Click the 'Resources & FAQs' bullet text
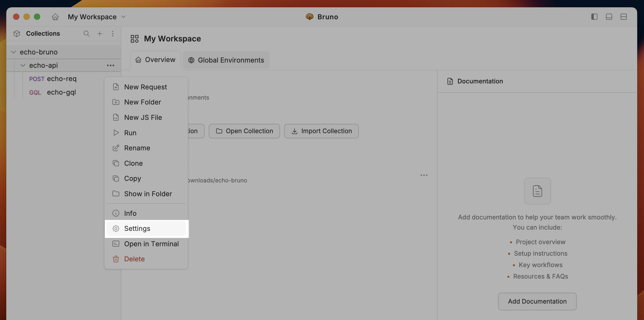 tap(541, 276)
